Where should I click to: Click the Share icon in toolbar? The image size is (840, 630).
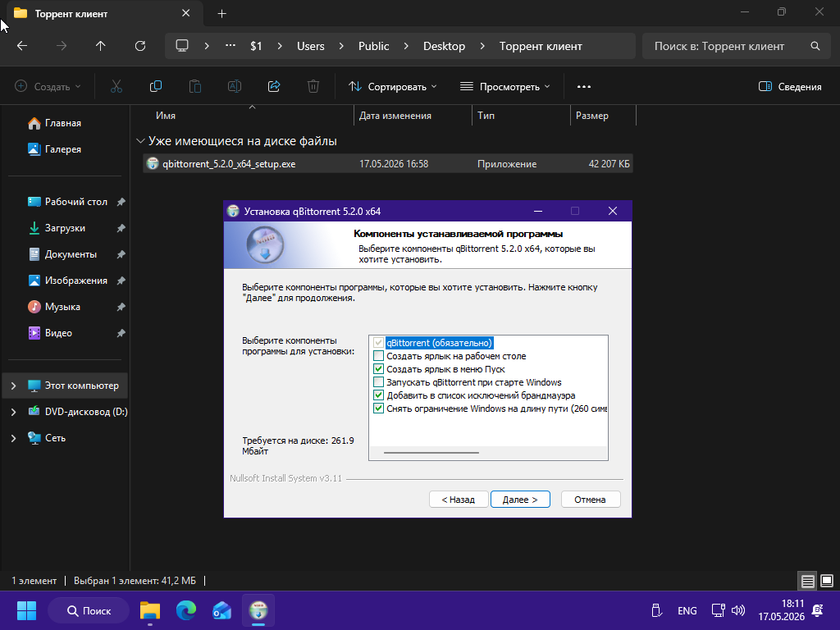click(x=274, y=86)
